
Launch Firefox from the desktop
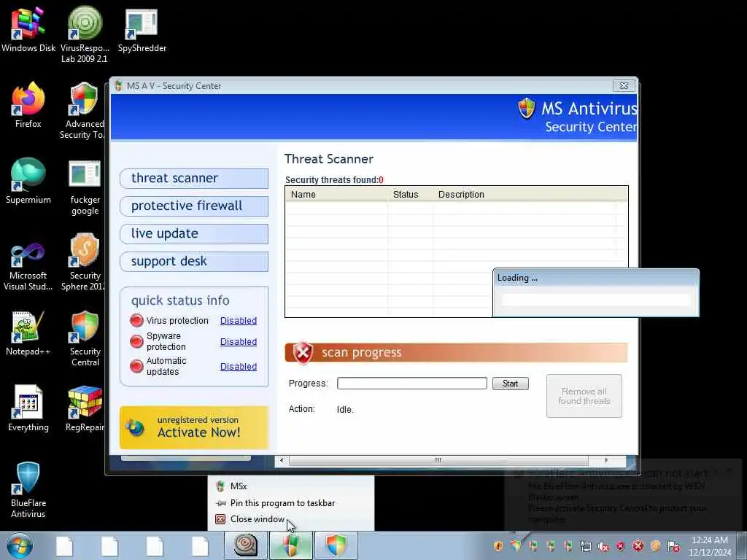click(x=28, y=105)
